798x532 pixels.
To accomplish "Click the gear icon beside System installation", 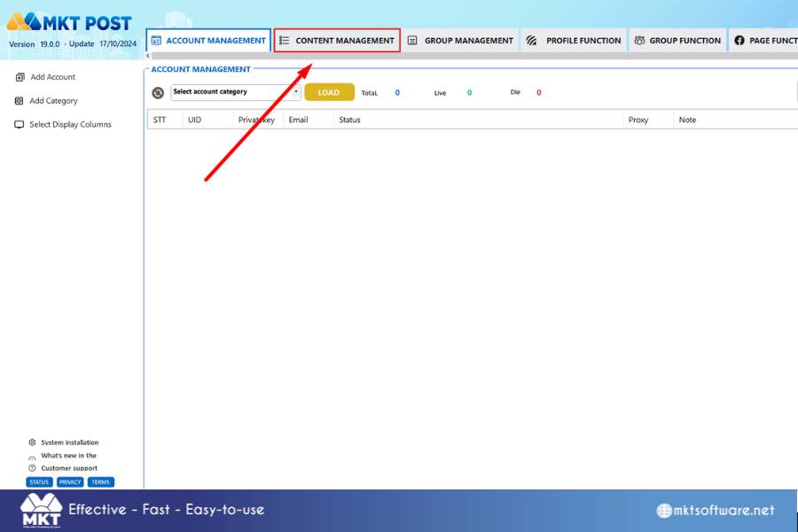I will pos(32,442).
